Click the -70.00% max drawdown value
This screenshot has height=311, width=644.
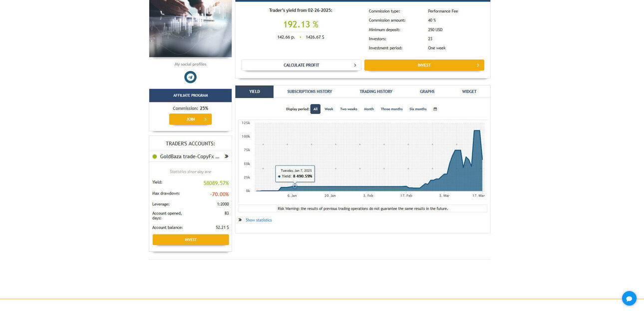pos(219,194)
